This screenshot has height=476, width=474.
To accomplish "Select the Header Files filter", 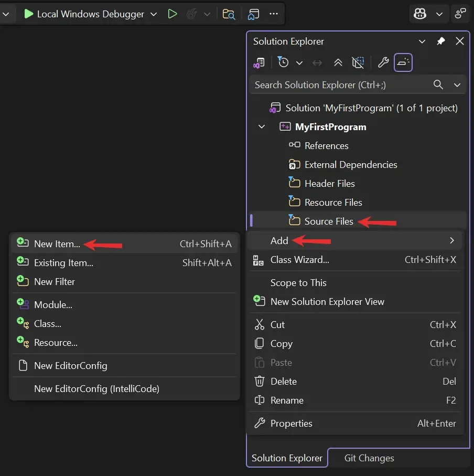I will pyautogui.click(x=329, y=183).
